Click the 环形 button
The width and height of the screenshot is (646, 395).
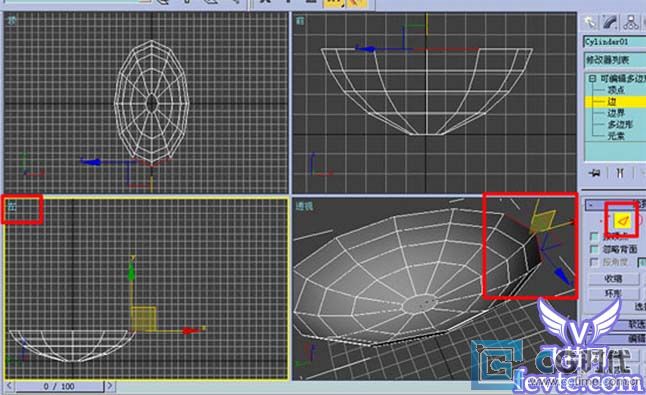click(x=613, y=293)
